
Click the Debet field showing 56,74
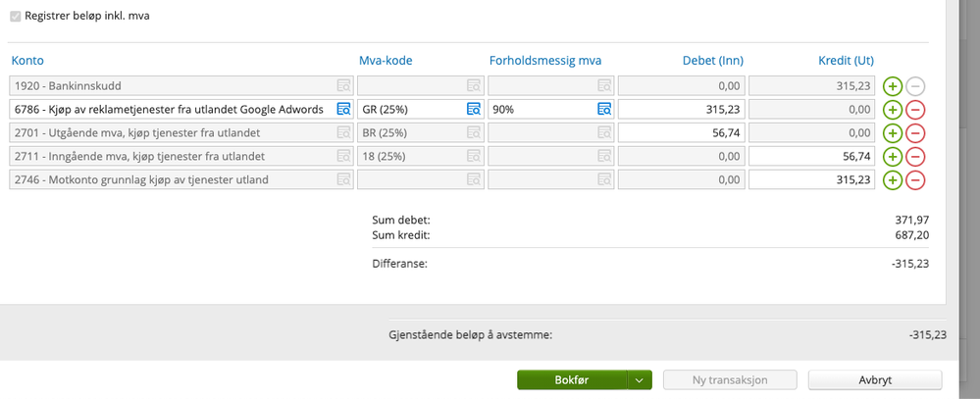coord(681,133)
